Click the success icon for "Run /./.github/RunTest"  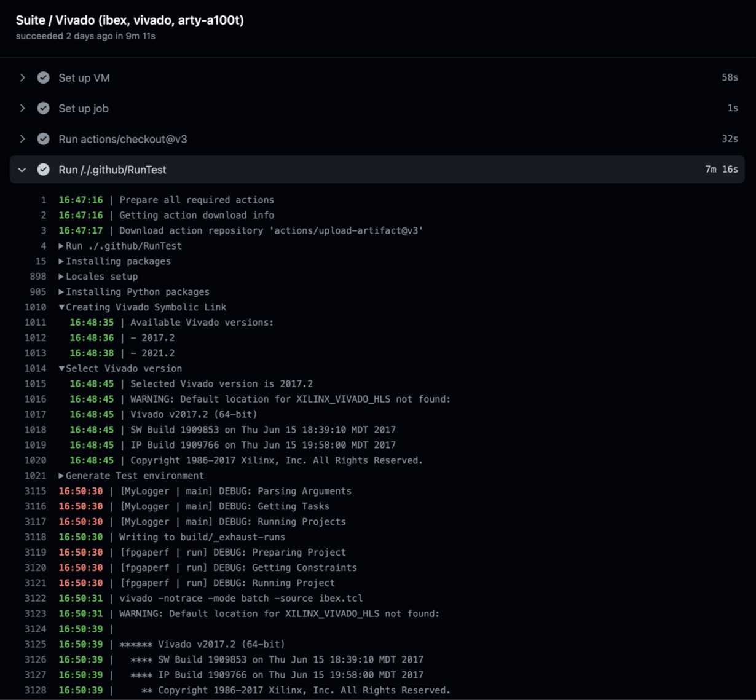pos(43,170)
